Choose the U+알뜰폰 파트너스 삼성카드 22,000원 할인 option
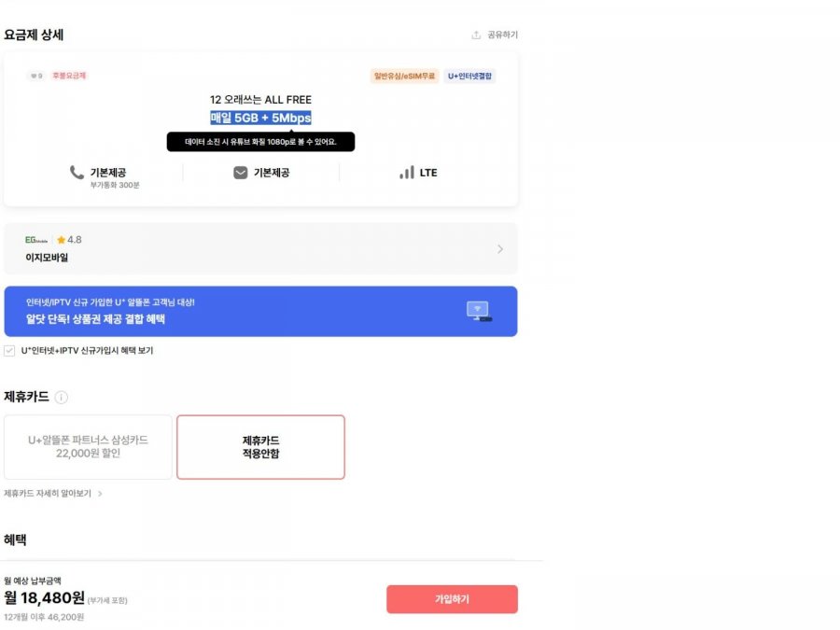This screenshot has height=630, width=840. pos(89,446)
